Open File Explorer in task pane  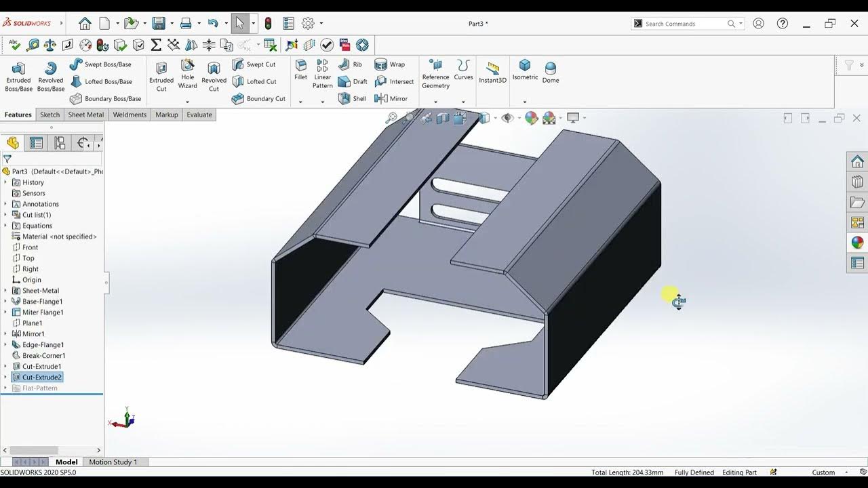click(x=857, y=202)
